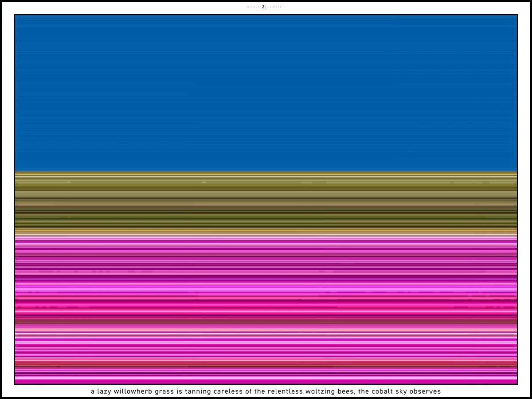Click the NICOLO' text left of logo
This screenshot has height=399, width=532.
254,7
